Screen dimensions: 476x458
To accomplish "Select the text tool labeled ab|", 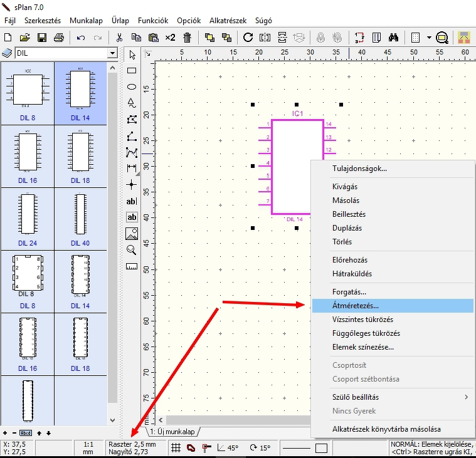I will [132, 201].
